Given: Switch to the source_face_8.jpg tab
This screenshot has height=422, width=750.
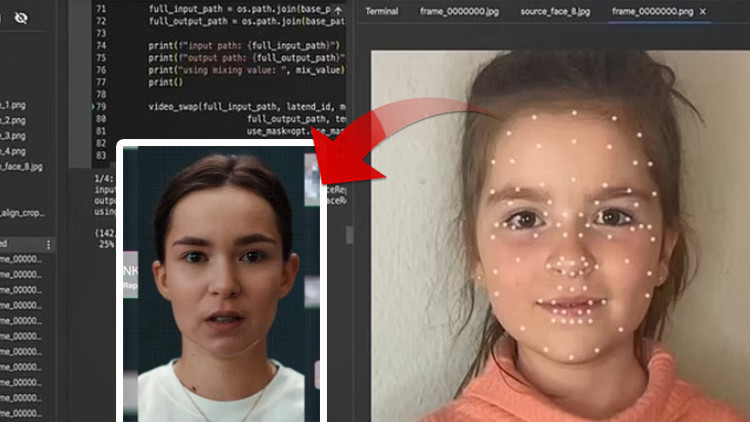Looking at the screenshot, I should pos(555,11).
